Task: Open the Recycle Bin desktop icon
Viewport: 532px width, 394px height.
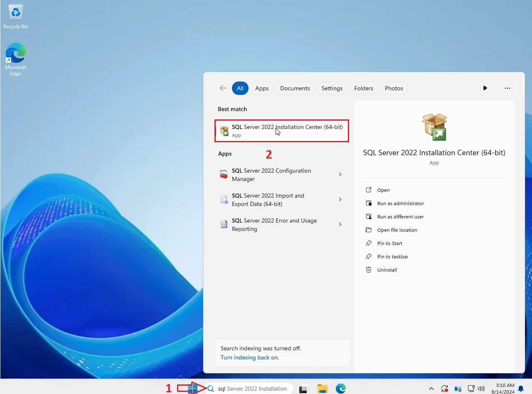Action: pyautogui.click(x=16, y=17)
